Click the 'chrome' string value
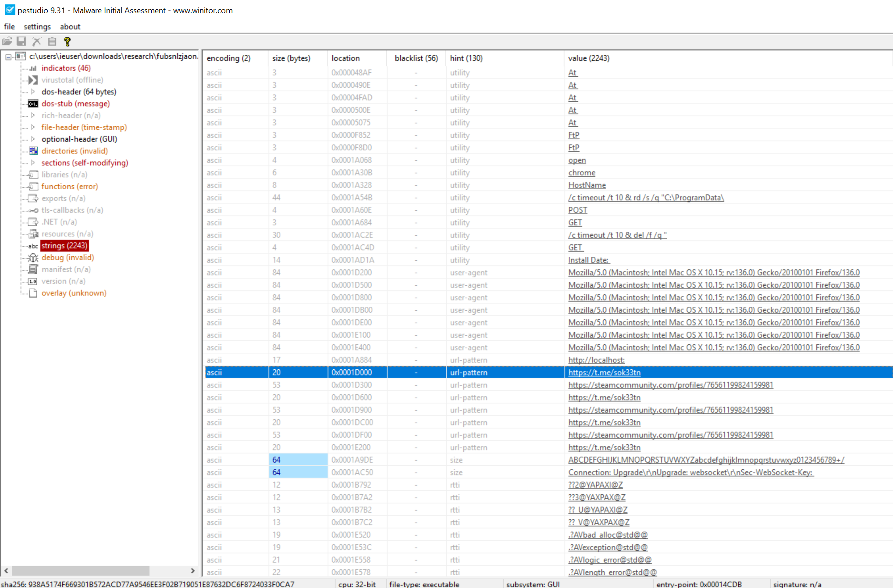The image size is (893, 588). point(582,173)
